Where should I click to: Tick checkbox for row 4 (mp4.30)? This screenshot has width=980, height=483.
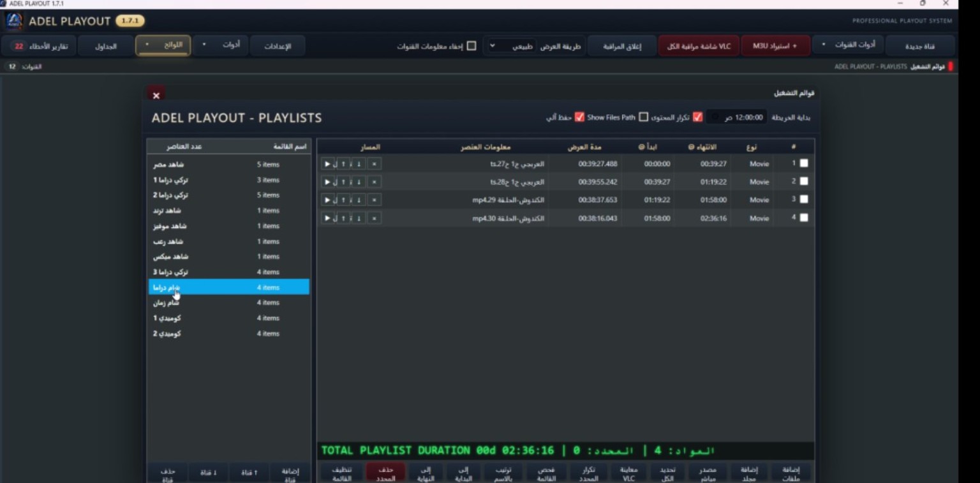click(804, 218)
